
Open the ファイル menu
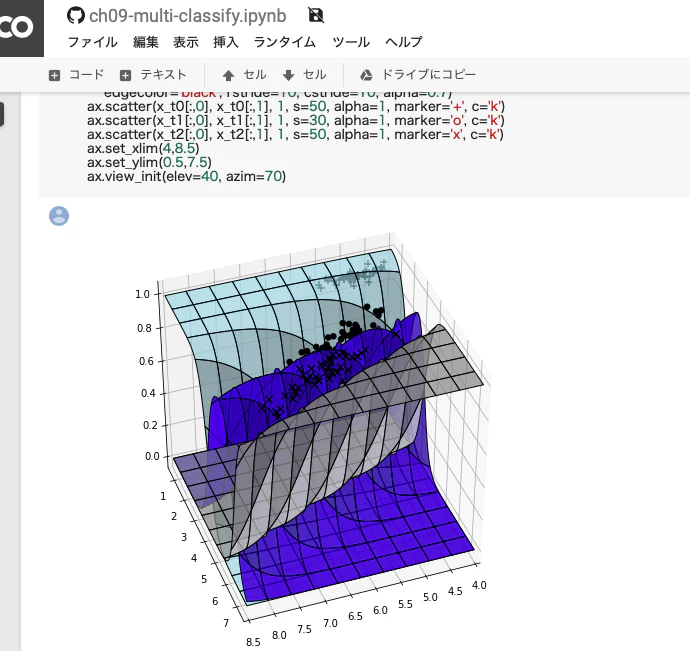click(x=92, y=42)
